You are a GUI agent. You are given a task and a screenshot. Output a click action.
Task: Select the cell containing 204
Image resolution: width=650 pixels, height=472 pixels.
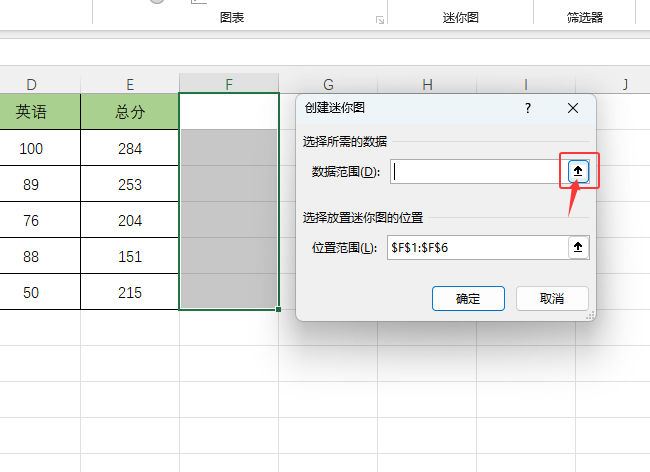tap(130, 220)
